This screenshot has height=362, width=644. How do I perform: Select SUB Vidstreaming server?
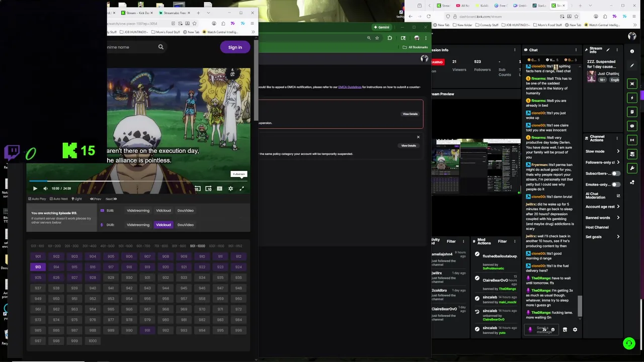[x=138, y=211]
